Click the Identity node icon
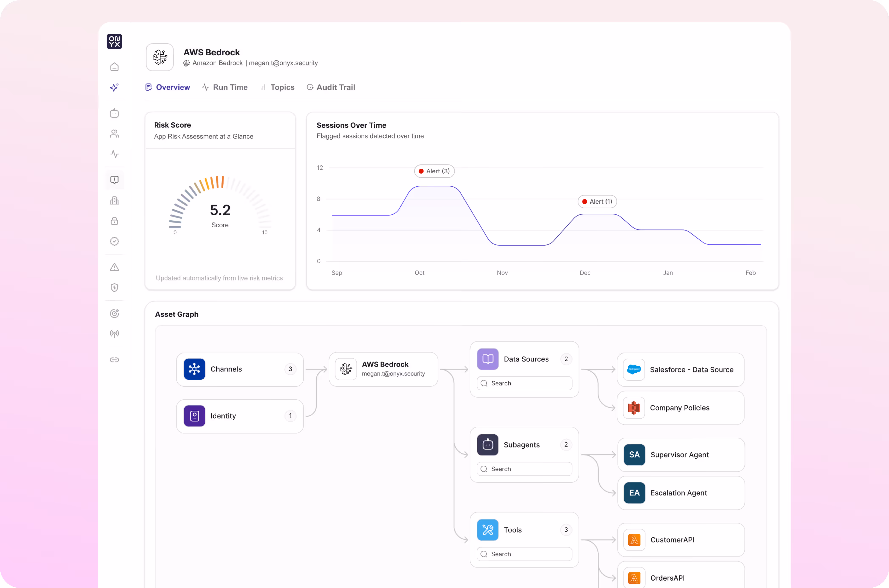889x588 pixels. [194, 416]
